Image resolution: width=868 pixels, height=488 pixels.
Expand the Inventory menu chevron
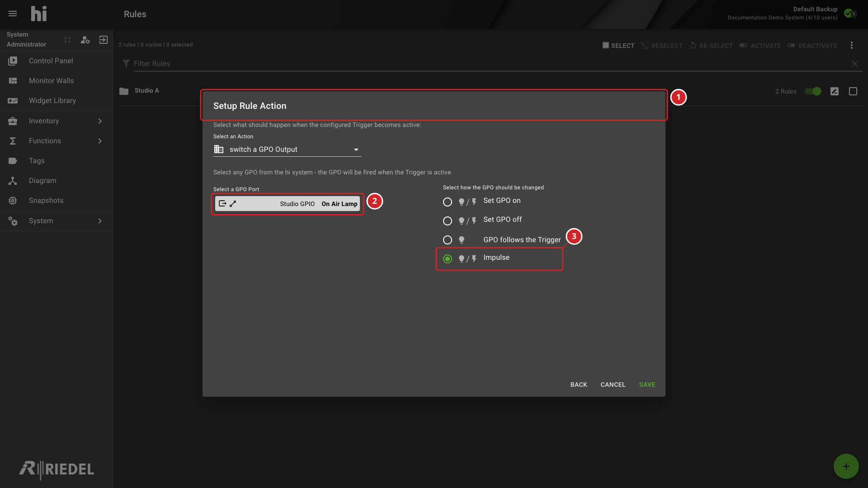[100, 121]
